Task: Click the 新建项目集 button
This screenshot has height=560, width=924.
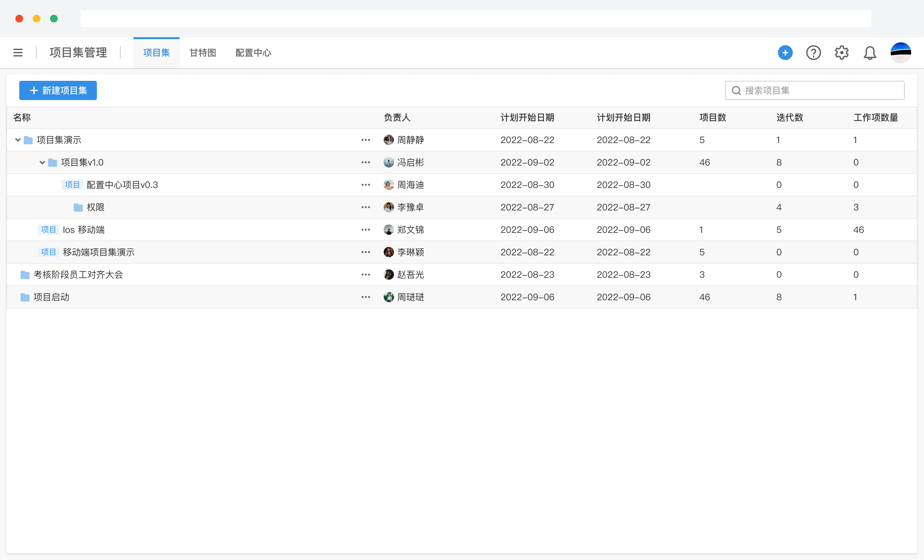Action: [x=58, y=90]
